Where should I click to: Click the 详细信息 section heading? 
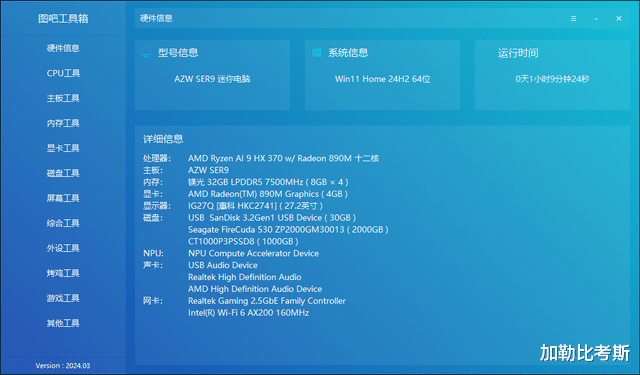click(163, 139)
